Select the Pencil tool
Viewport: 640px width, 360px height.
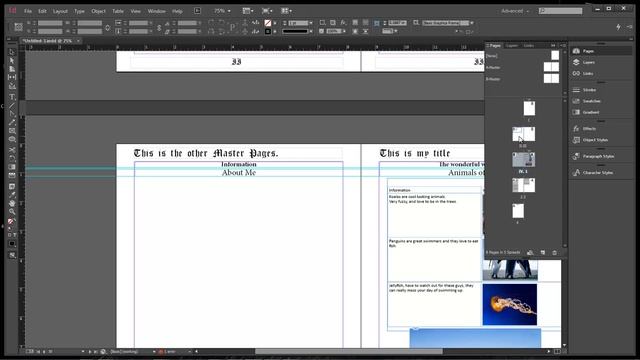click(12, 122)
